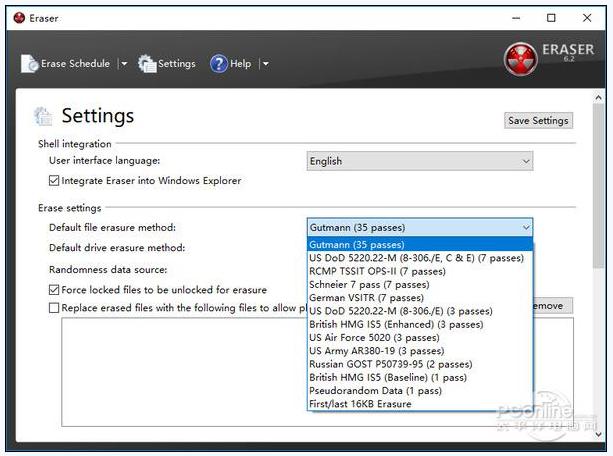Screen dimensions: 613x456
Task: Click the Default drive erasure method label
Action: click(x=117, y=248)
